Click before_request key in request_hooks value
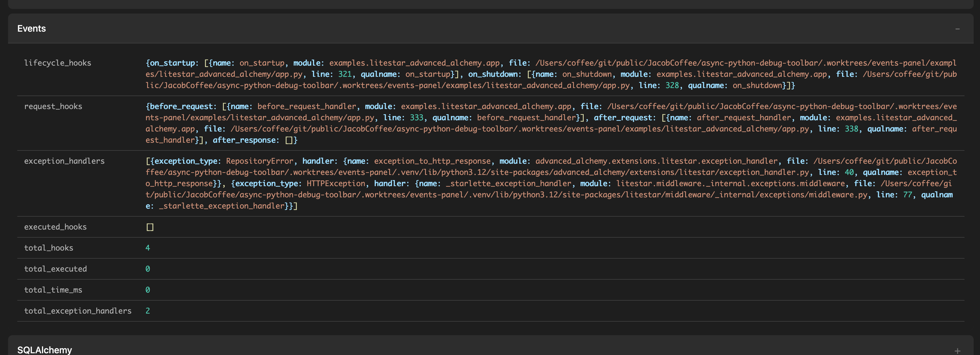980x355 pixels. coord(181,106)
